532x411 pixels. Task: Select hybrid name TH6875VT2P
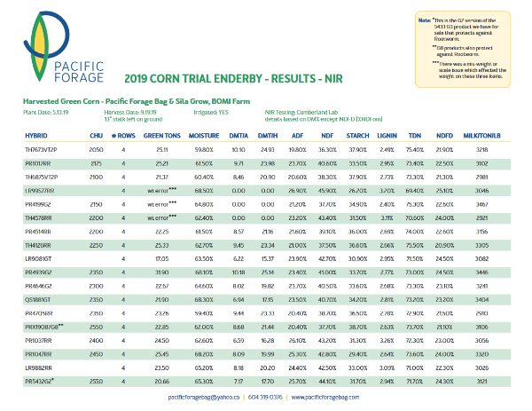[42, 178]
